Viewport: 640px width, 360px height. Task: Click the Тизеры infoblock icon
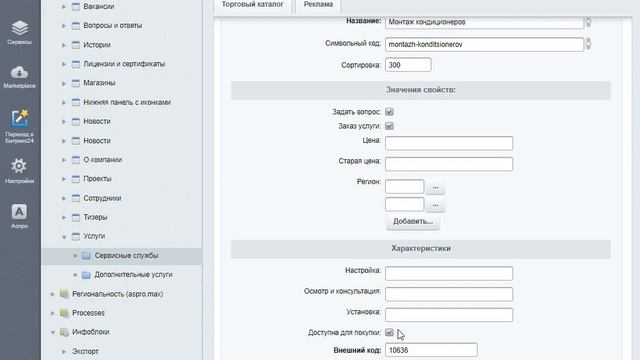tap(76, 217)
